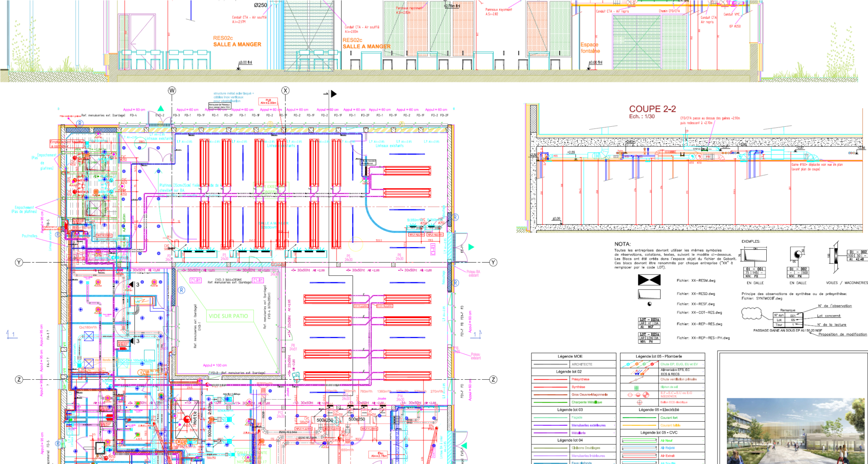Click 'VOILES / MACONNERIES' caption

[847, 283]
